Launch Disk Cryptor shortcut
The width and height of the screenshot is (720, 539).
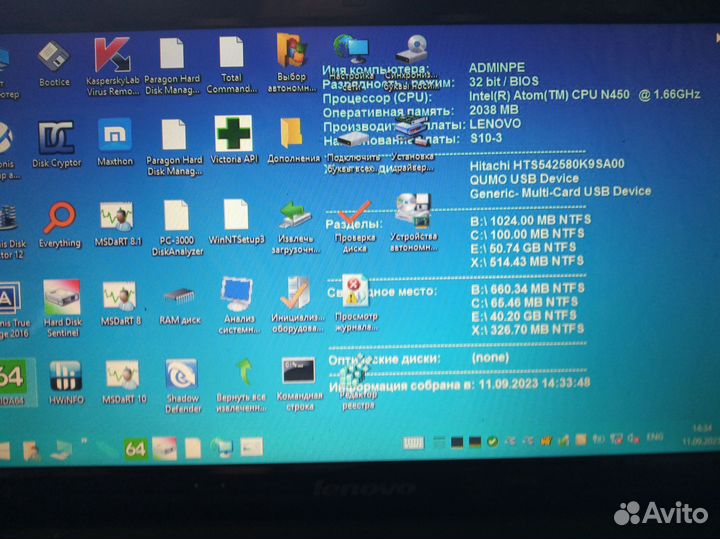[56, 144]
